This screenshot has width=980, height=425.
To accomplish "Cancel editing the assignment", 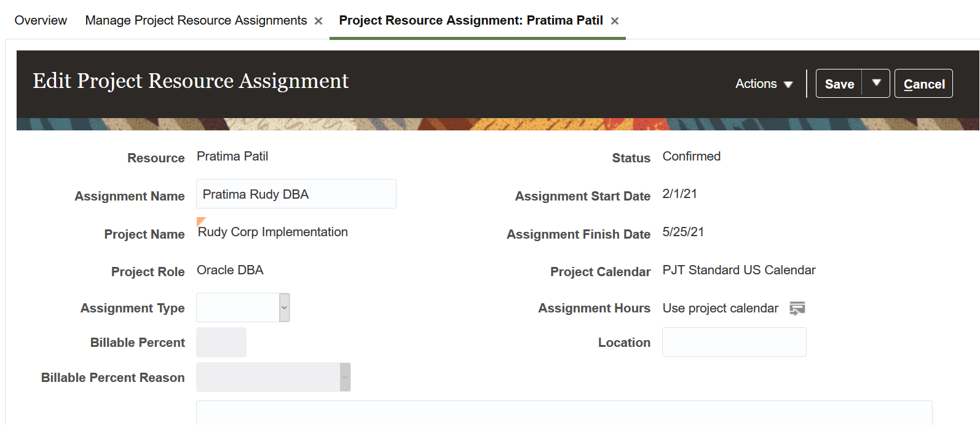I will pyautogui.click(x=923, y=84).
